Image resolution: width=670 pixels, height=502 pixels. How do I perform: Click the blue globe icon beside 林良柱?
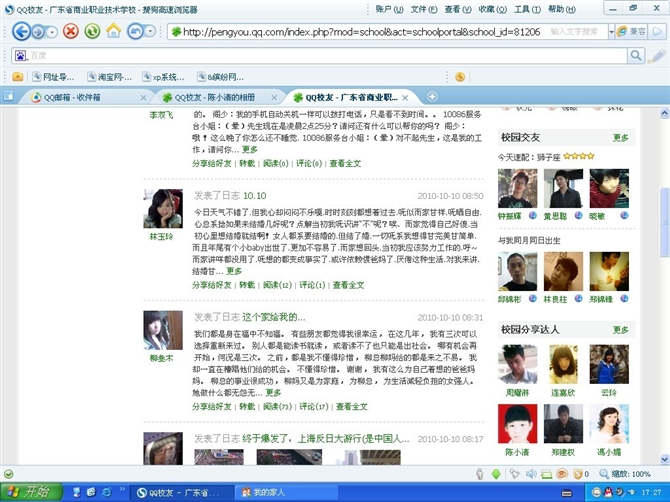point(578,298)
